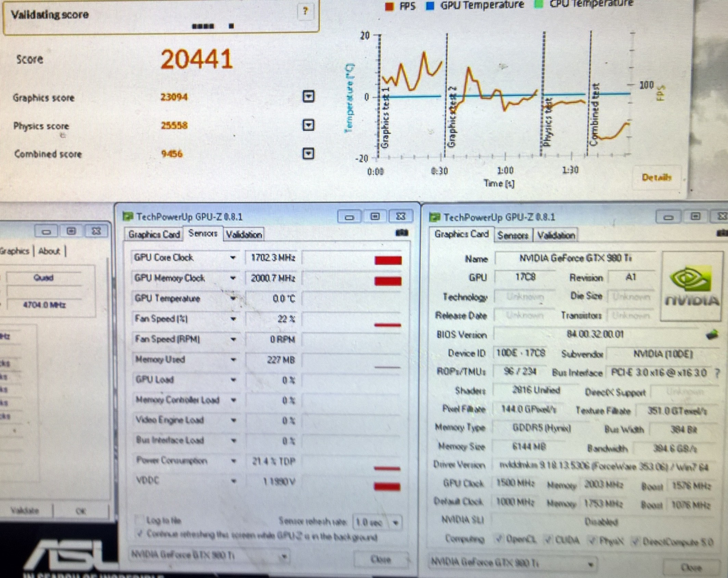The width and height of the screenshot is (728, 578).
Task: Click the Details link under the chart
Action: point(656,177)
